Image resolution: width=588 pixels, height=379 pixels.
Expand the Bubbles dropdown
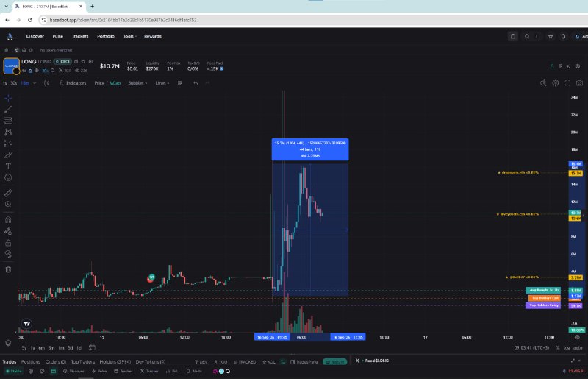click(137, 83)
